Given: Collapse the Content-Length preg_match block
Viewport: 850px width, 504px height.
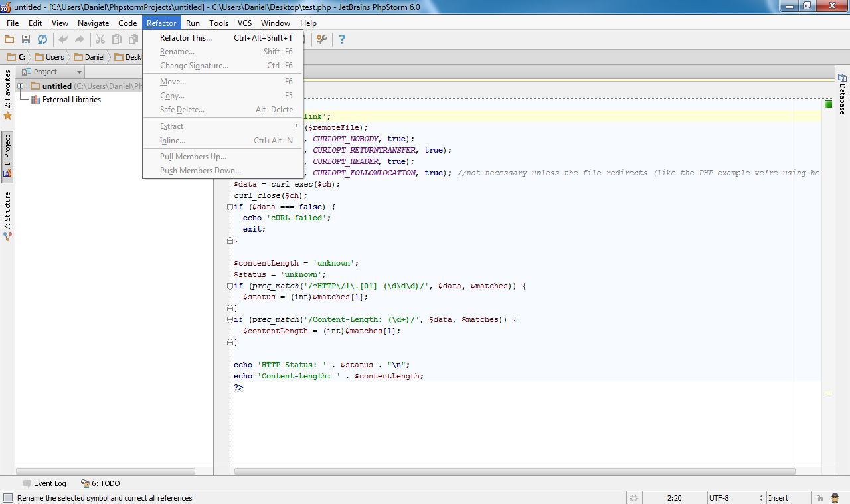Looking at the screenshot, I should click(x=230, y=319).
